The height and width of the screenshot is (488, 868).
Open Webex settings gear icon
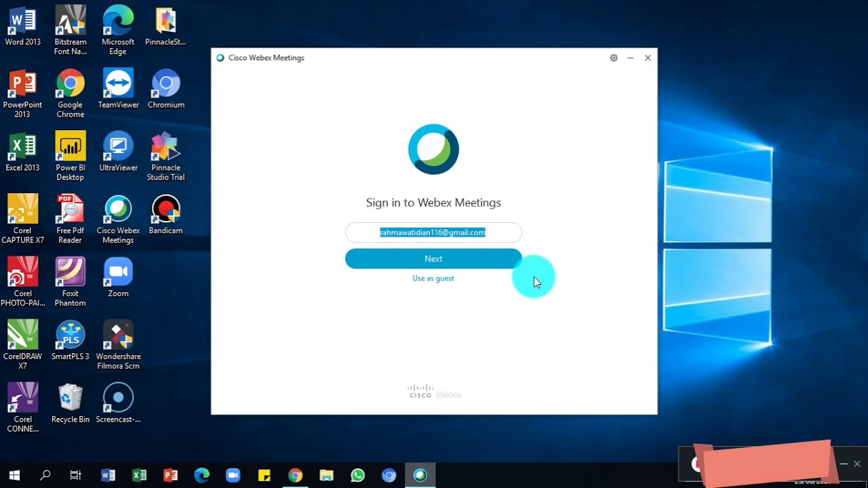[614, 58]
